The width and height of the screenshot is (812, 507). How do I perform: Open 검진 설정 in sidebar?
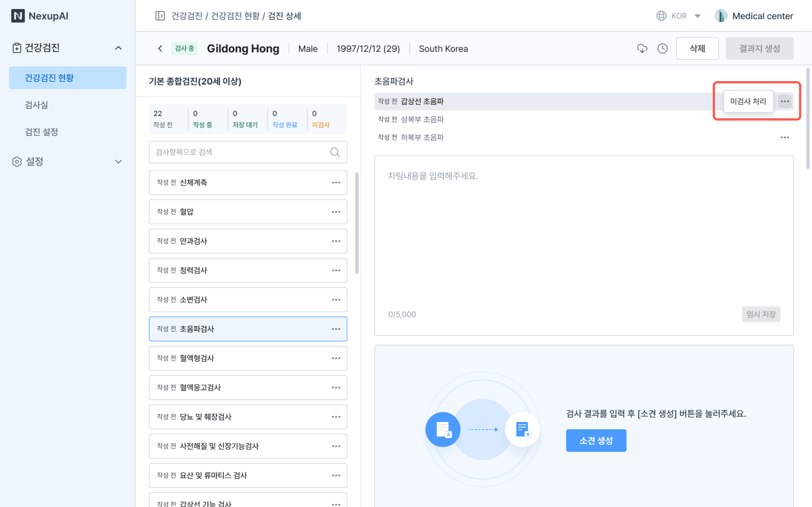tap(42, 132)
